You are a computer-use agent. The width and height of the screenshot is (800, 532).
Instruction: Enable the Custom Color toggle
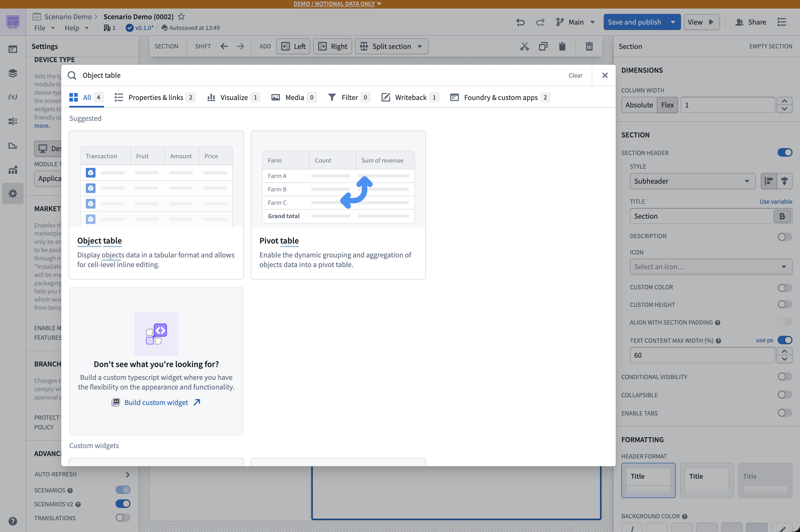click(785, 287)
